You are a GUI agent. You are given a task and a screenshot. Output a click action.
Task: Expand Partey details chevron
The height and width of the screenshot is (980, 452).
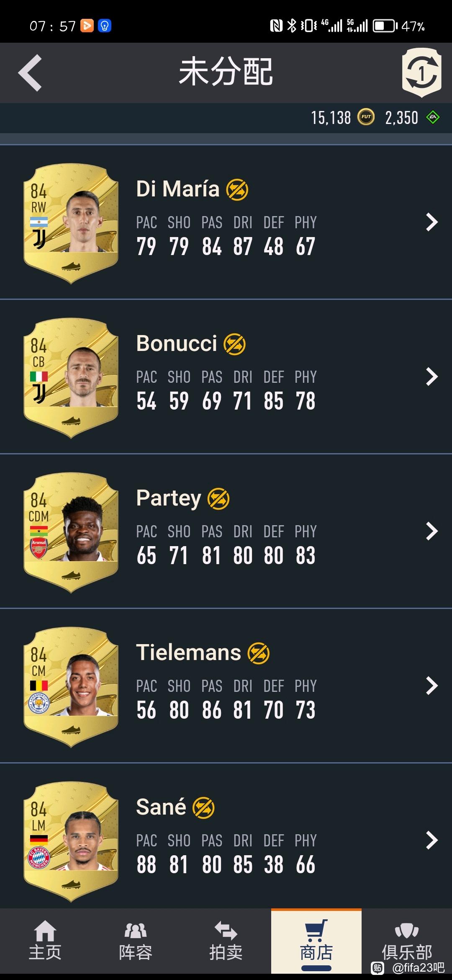point(431,531)
